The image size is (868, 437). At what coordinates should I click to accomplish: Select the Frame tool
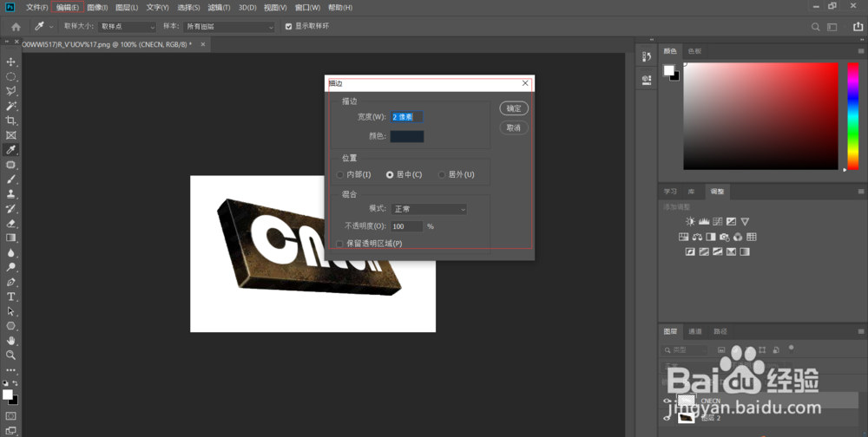pyautogui.click(x=10, y=135)
